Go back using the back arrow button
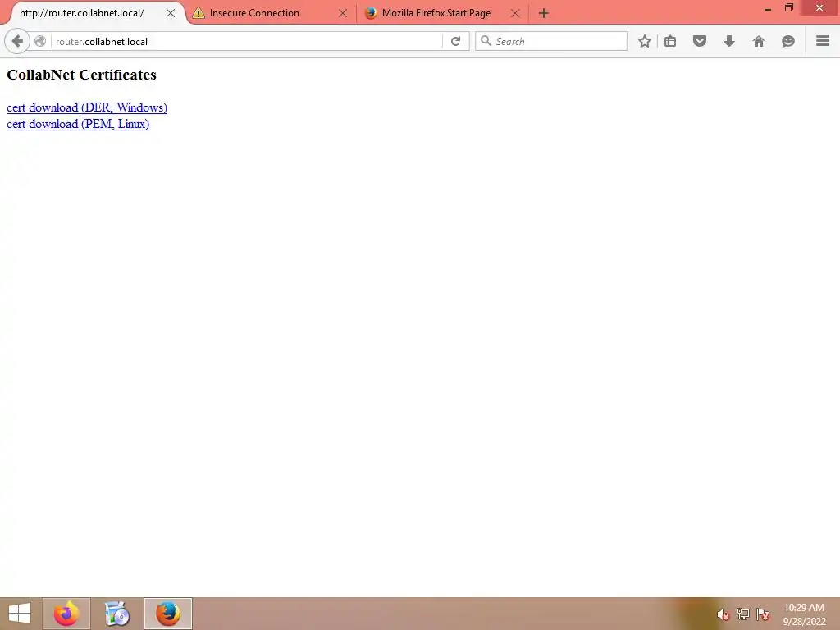Screen dimensions: 840x630 [x=17, y=41]
